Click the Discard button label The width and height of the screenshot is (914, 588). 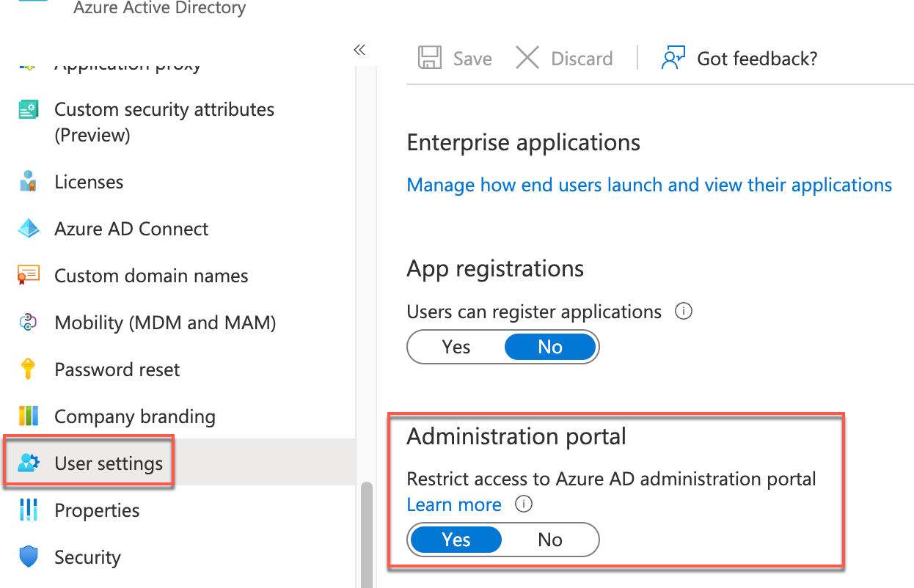pyautogui.click(x=582, y=59)
